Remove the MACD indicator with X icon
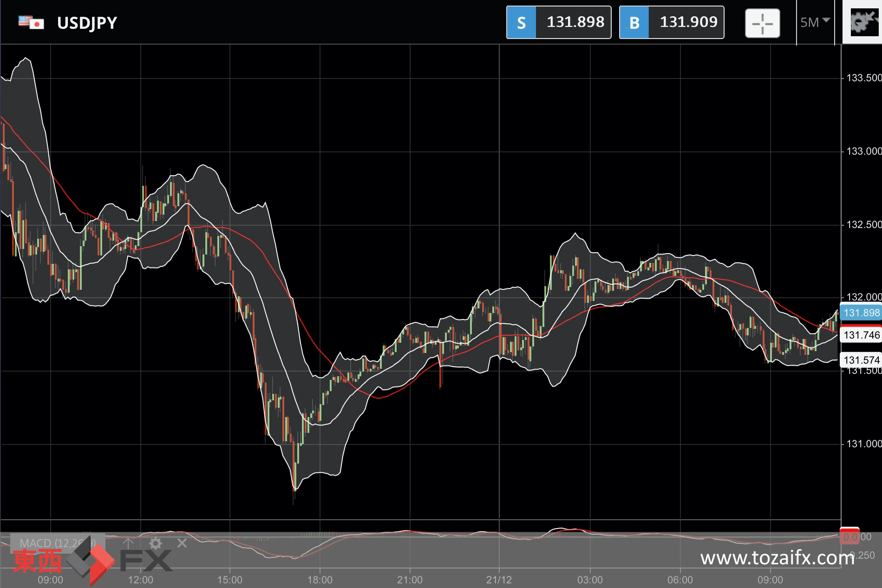The width and height of the screenshot is (882, 588). (x=182, y=543)
